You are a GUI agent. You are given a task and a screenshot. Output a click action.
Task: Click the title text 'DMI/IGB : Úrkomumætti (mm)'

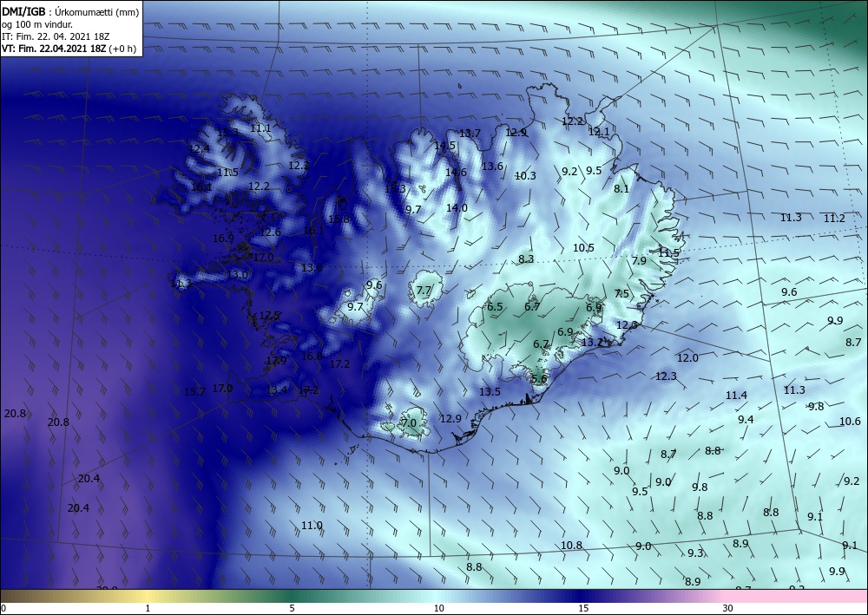pos(70,11)
